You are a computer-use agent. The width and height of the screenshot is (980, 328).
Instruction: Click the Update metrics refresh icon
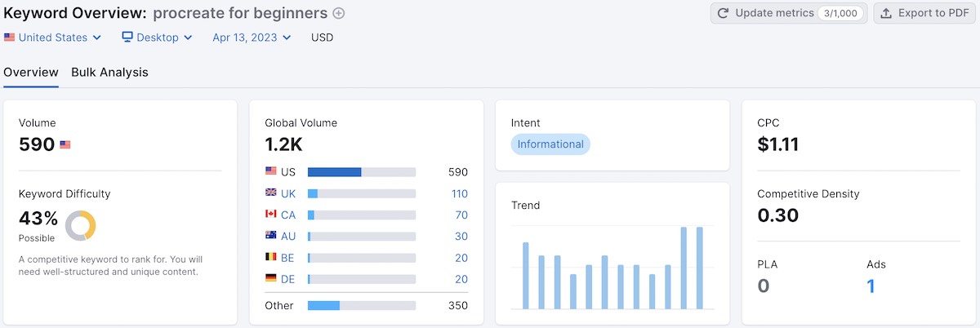(x=724, y=13)
